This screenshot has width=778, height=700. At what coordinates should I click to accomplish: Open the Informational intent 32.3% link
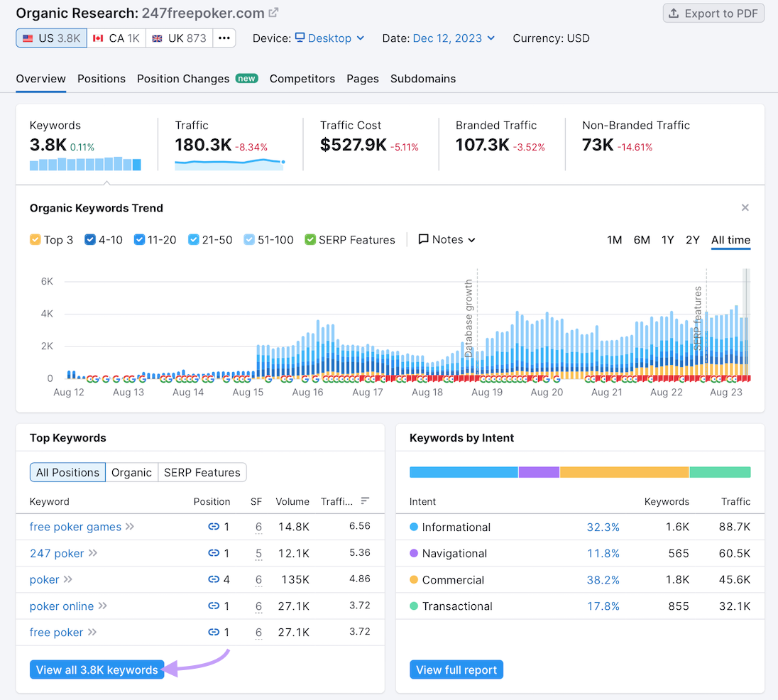pyautogui.click(x=603, y=527)
